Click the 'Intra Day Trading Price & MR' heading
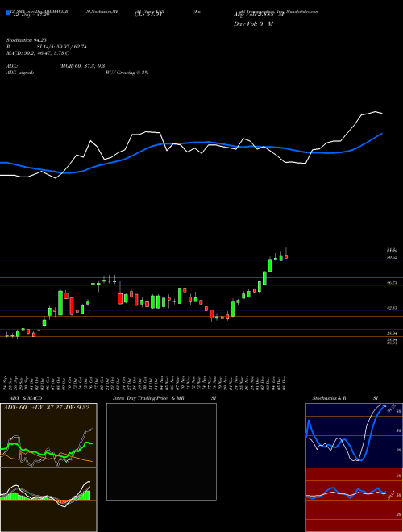 click(x=148, y=398)
